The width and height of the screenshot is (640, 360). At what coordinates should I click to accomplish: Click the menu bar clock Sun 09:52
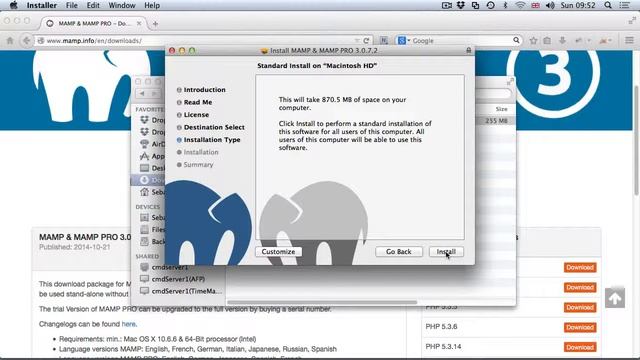(x=578, y=5)
